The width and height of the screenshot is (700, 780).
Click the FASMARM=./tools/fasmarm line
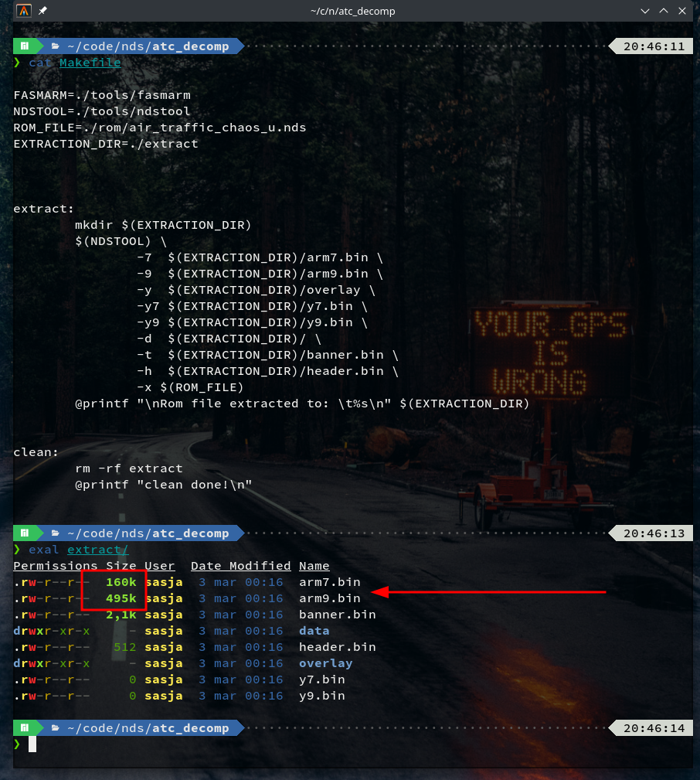[x=102, y=95]
